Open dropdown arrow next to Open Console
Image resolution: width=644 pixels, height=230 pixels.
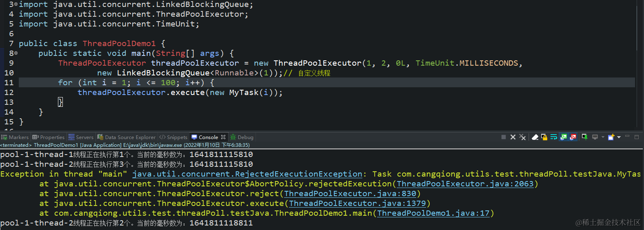(x=619, y=137)
